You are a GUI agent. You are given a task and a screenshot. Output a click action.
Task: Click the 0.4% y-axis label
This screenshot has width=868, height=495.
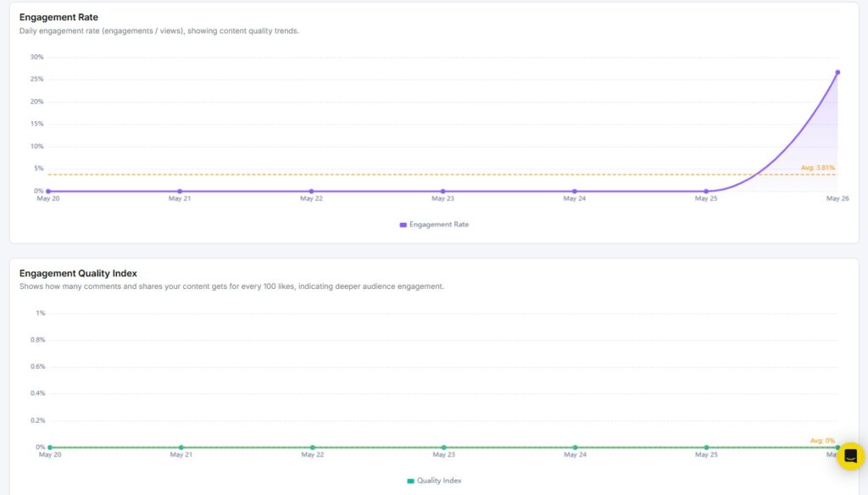tap(37, 393)
